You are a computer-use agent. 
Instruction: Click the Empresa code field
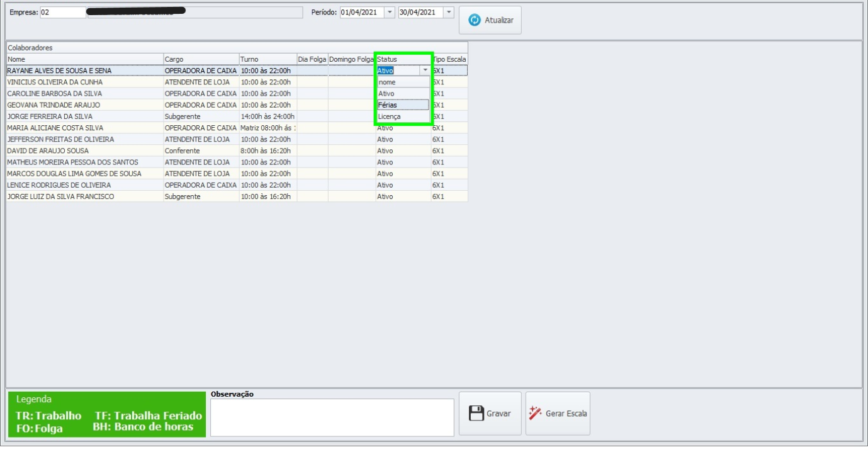point(63,13)
